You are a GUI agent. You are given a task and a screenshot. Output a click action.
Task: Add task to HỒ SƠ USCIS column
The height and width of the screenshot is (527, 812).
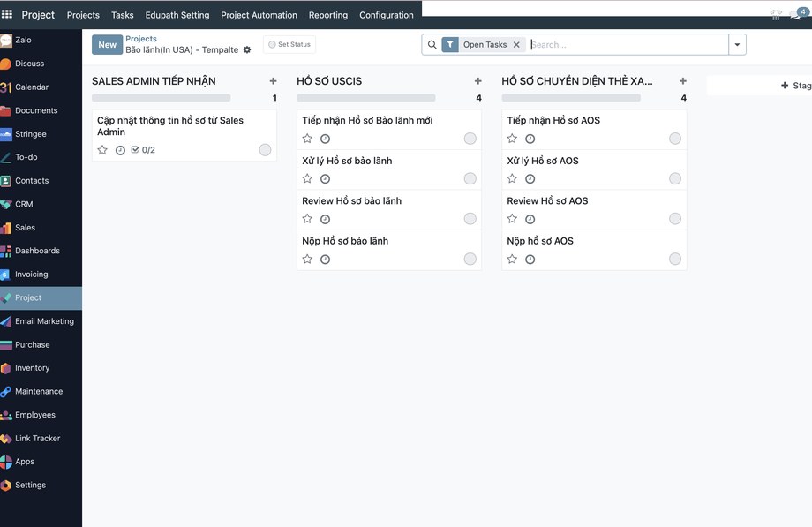pyautogui.click(x=478, y=81)
